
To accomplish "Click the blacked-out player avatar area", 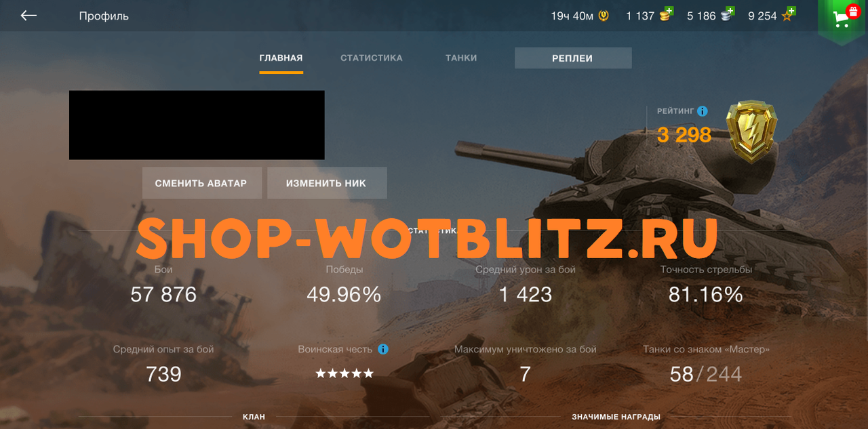I will (x=197, y=125).
